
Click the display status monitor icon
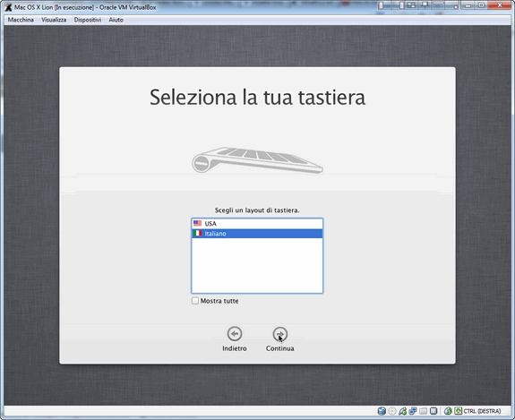pyautogui.click(x=433, y=411)
